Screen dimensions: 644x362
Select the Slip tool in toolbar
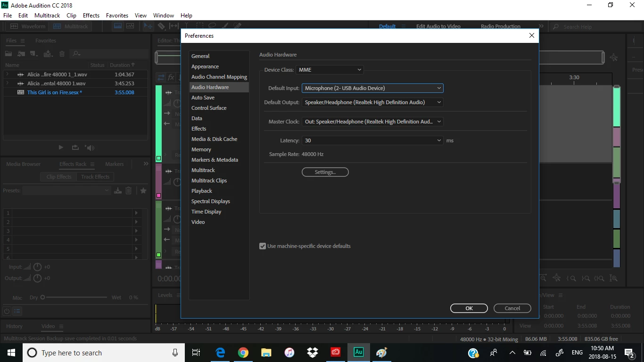(173, 26)
